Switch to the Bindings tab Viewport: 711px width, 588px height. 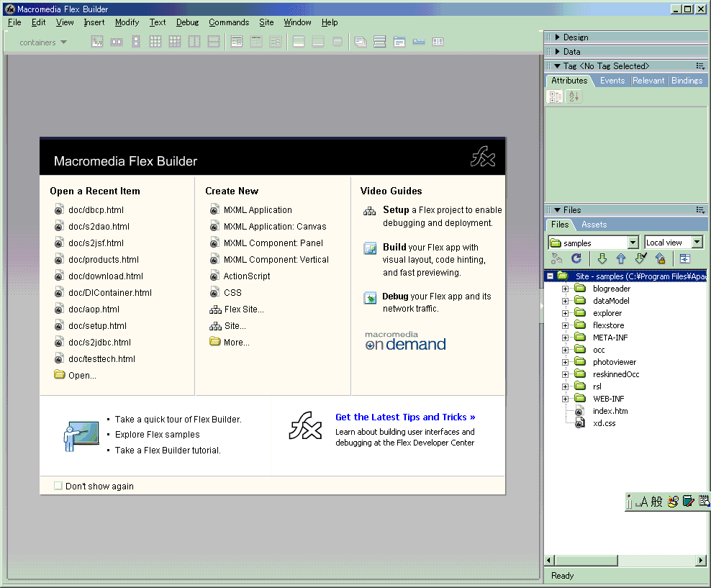click(x=687, y=81)
